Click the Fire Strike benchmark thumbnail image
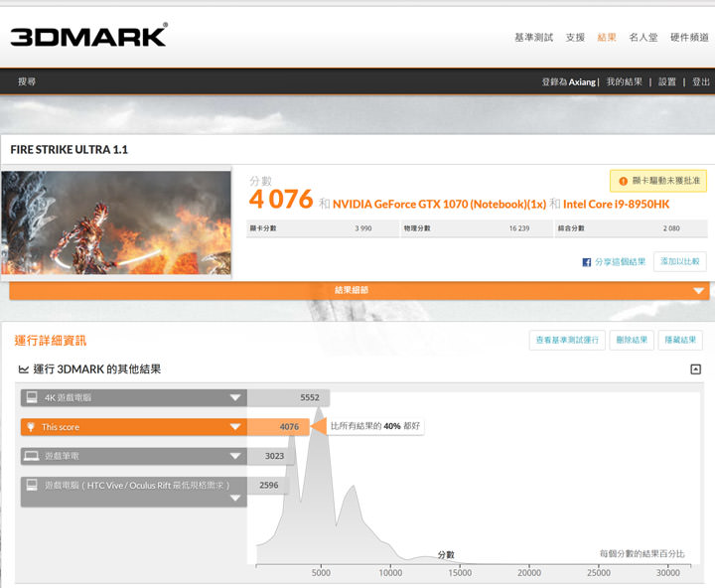 tap(116, 222)
